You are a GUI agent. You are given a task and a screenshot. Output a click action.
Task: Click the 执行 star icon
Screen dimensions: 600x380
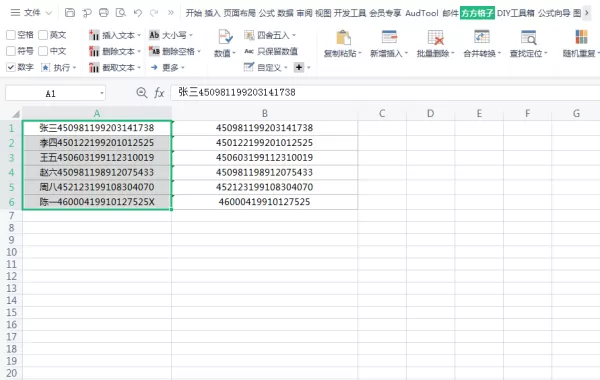(46, 68)
